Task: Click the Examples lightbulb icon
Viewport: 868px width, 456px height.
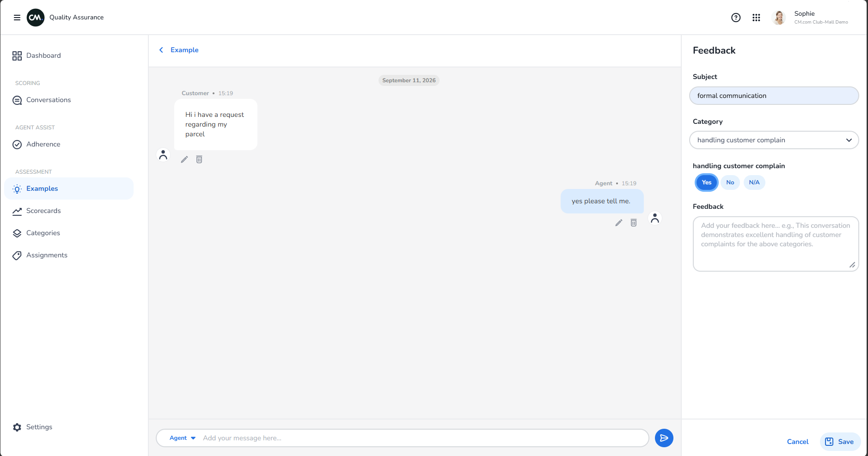Action: click(17, 189)
